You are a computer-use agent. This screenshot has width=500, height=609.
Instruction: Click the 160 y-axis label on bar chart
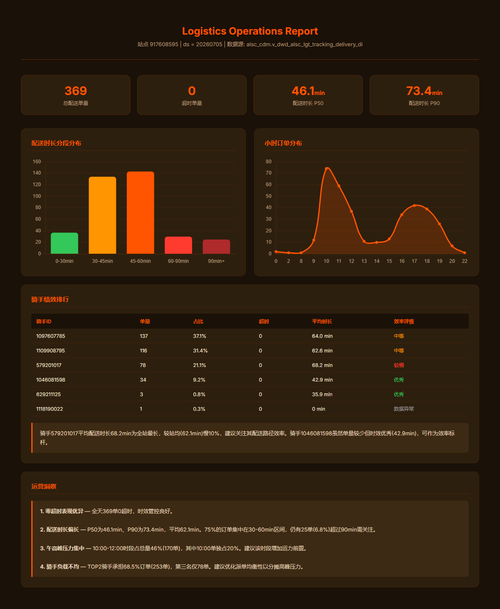(x=37, y=162)
